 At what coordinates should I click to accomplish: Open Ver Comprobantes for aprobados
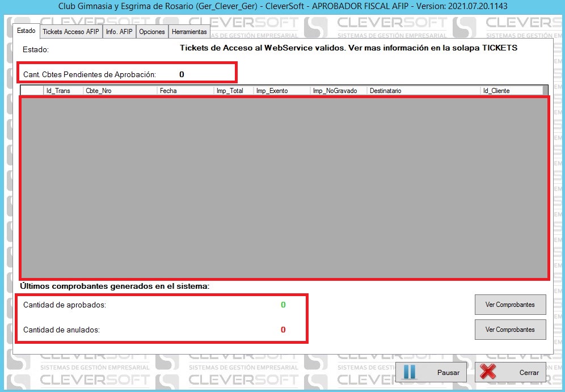click(510, 305)
